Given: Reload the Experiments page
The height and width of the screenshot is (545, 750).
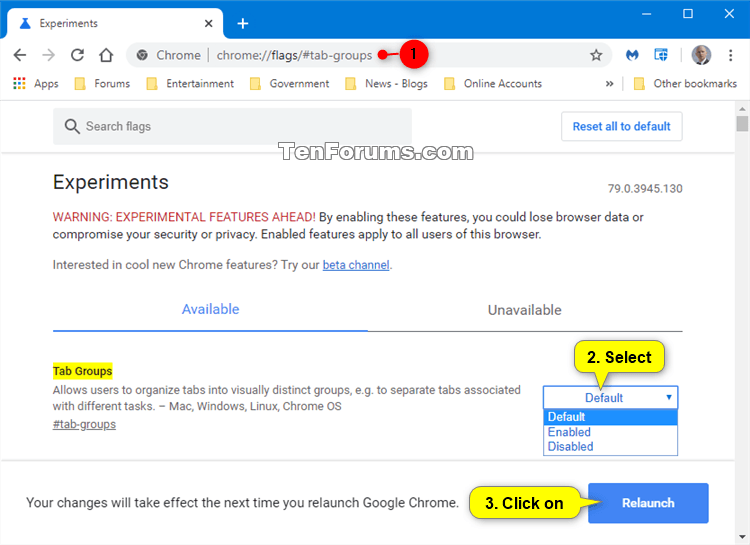Looking at the screenshot, I should (x=77, y=55).
